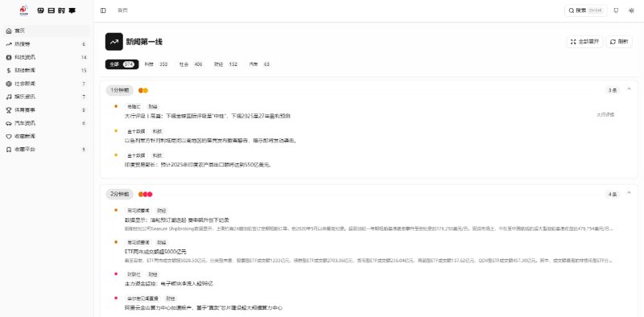
Task: Open 汽车资讯 via its car icon
Action: tap(9, 123)
